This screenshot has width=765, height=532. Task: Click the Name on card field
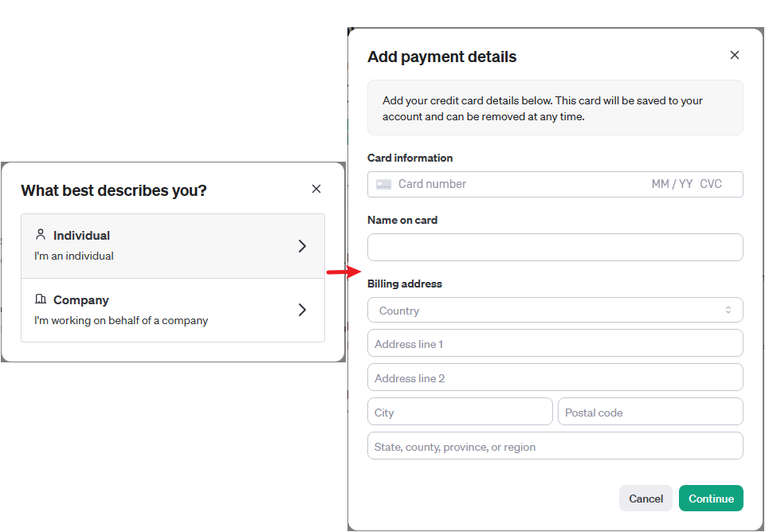[x=555, y=247]
